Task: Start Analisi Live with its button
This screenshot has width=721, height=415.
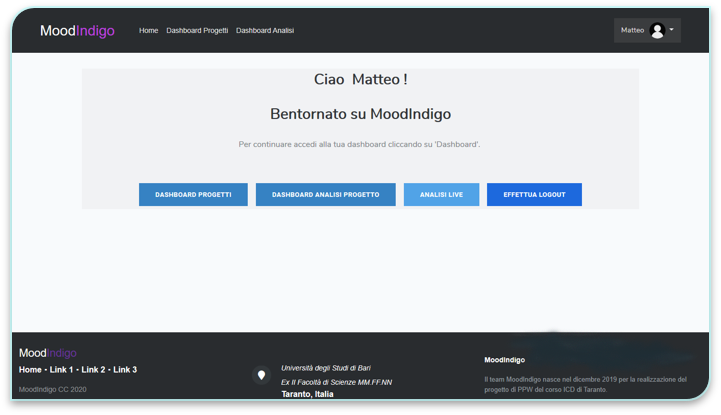Action: click(441, 195)
